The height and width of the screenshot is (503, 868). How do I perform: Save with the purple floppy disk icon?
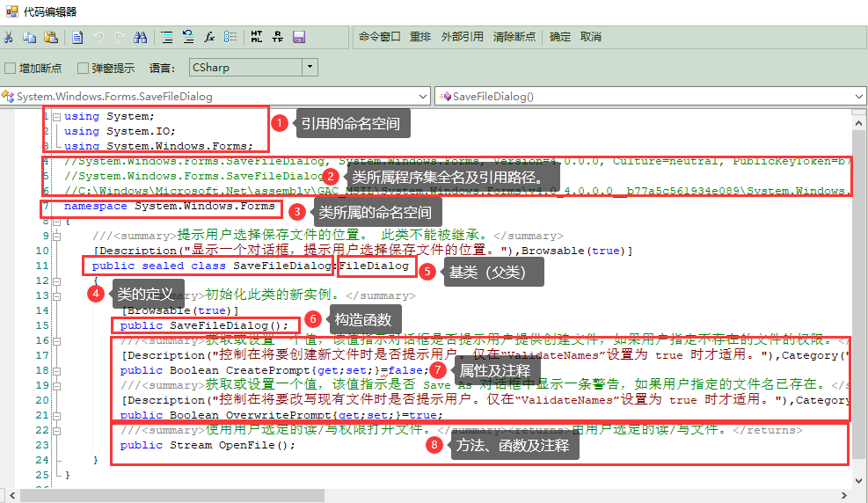[299, 37]
